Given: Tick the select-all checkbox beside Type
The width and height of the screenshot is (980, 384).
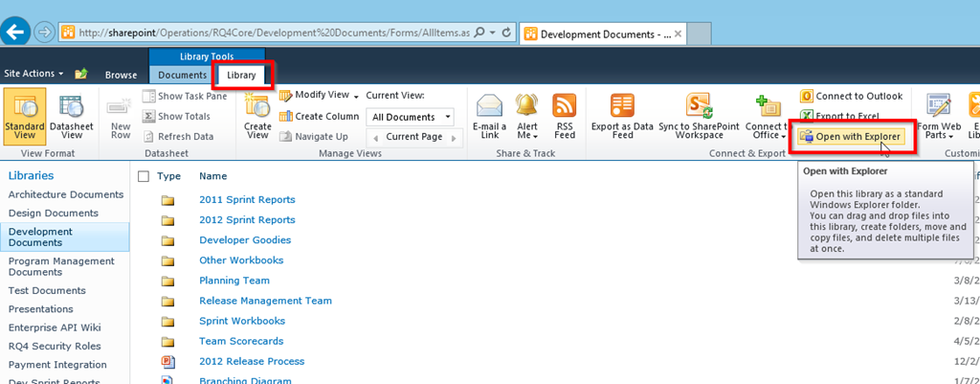Looking at the screenshot, I should [x=144, y=176].
